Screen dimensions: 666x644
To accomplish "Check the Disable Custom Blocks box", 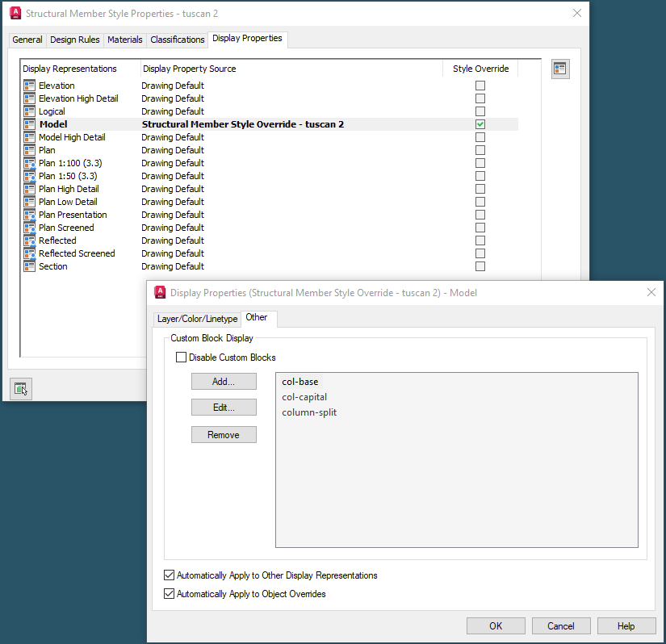I will tap(181, 357).
